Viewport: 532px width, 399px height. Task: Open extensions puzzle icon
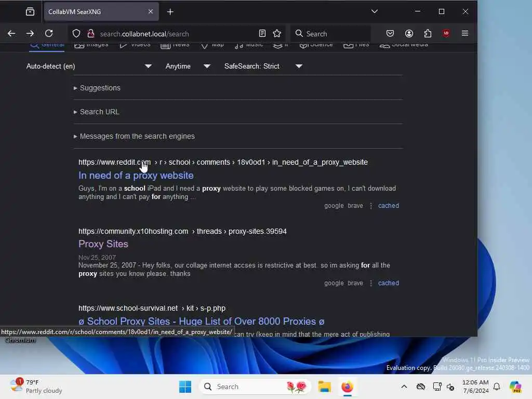[x=428, y=33]
